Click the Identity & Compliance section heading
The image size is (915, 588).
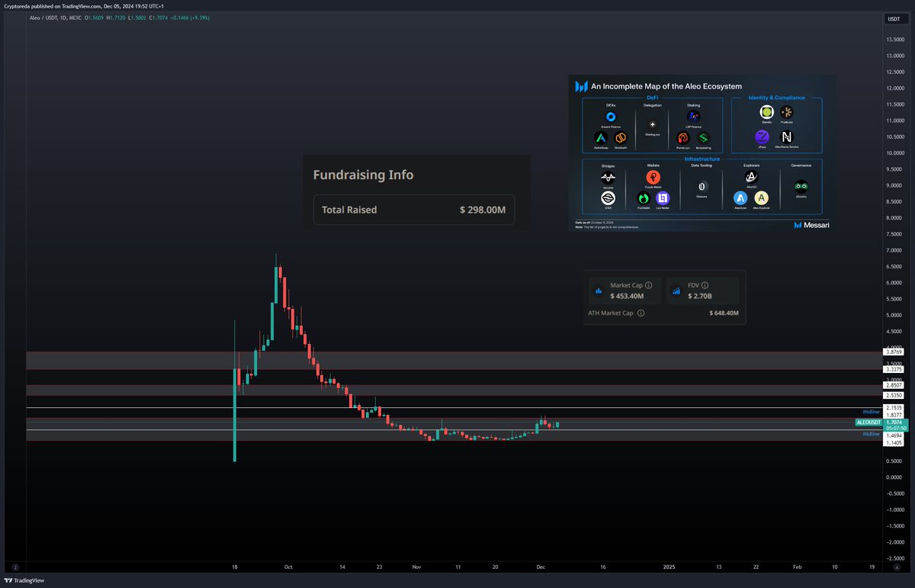(x=777, y=98)
